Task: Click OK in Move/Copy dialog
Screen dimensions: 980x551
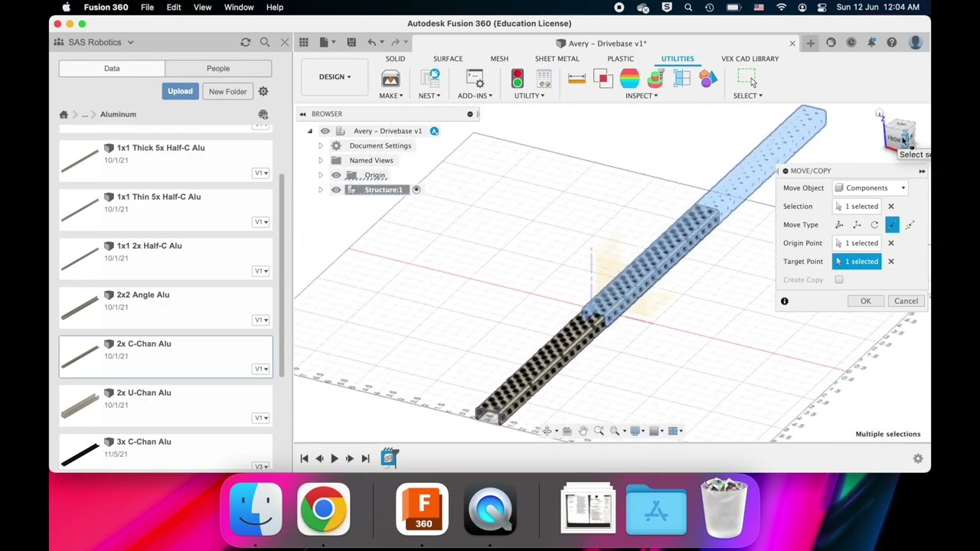Action: pos(865,302)
